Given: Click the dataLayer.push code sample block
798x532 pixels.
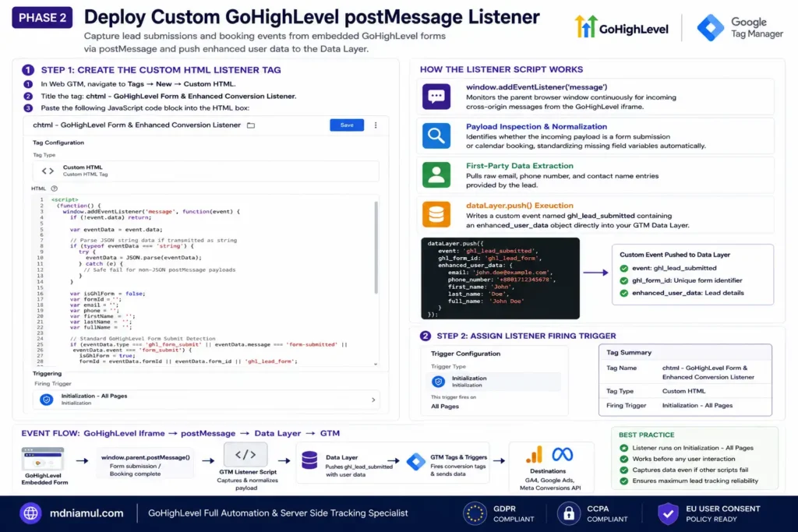Looking at the screenshot, I should [500, 278].
